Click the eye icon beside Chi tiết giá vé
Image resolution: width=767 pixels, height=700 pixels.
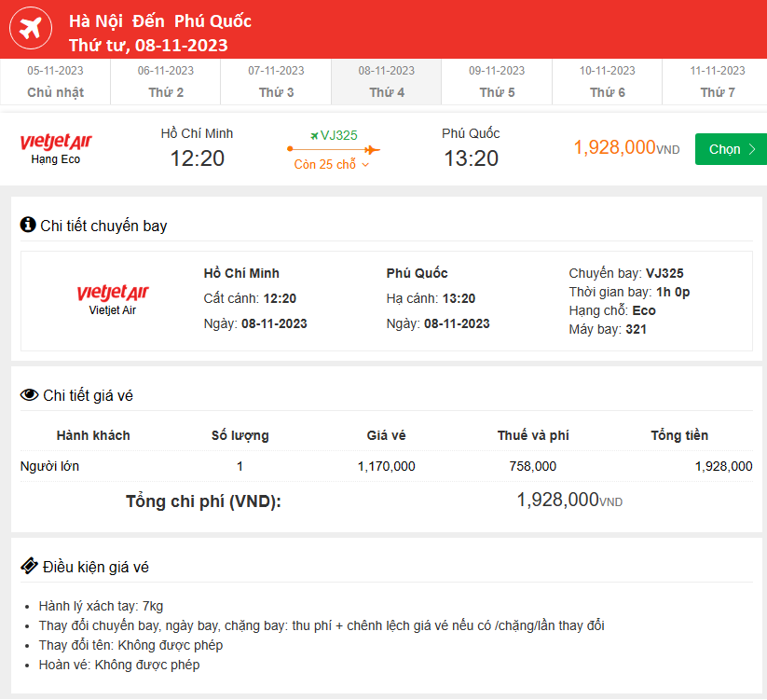click(x=29, y=394)
